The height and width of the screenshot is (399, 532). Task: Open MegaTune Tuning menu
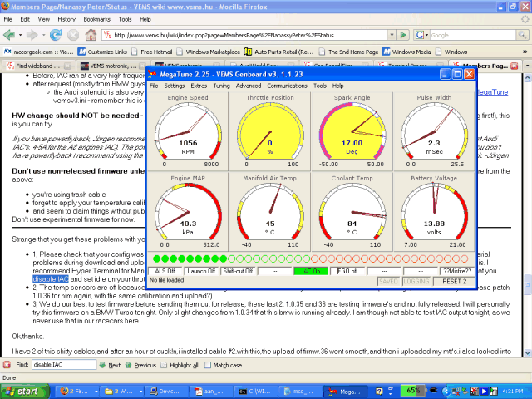[x=221, y=86]
